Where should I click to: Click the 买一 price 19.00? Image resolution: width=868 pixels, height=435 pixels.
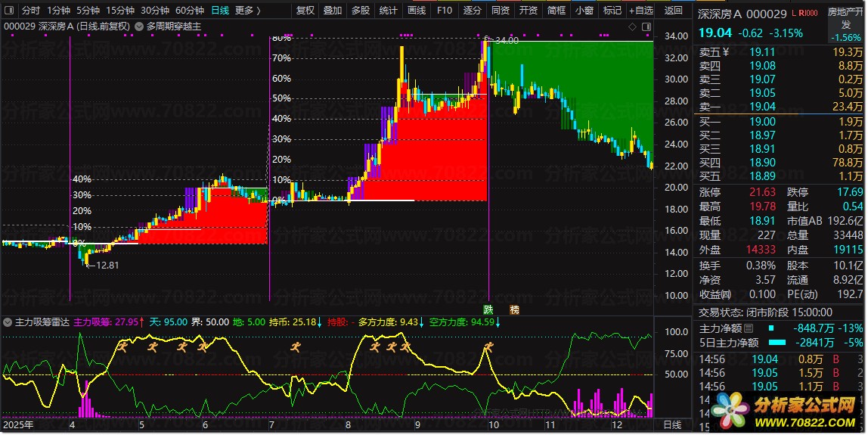(762, 121)
